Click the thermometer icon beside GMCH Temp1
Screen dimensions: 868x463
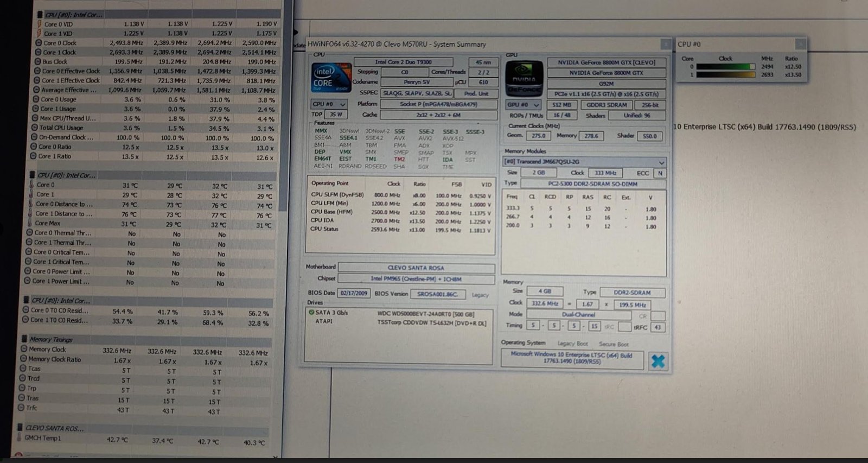(20, 437)
